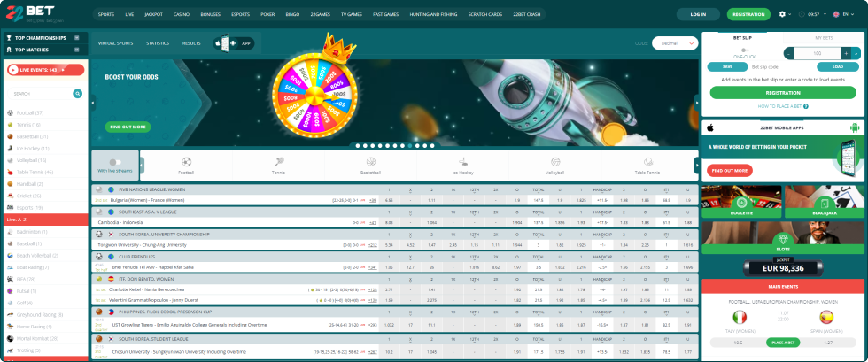Open the settings gear menu

tap(782, 14)
